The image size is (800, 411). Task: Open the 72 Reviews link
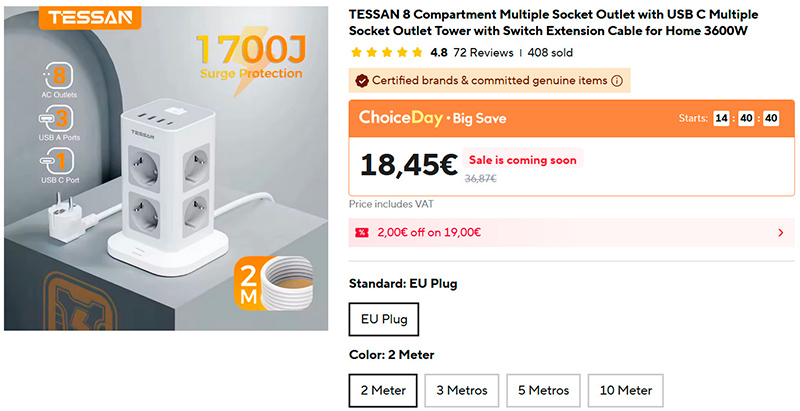click(x=483, y=52)
